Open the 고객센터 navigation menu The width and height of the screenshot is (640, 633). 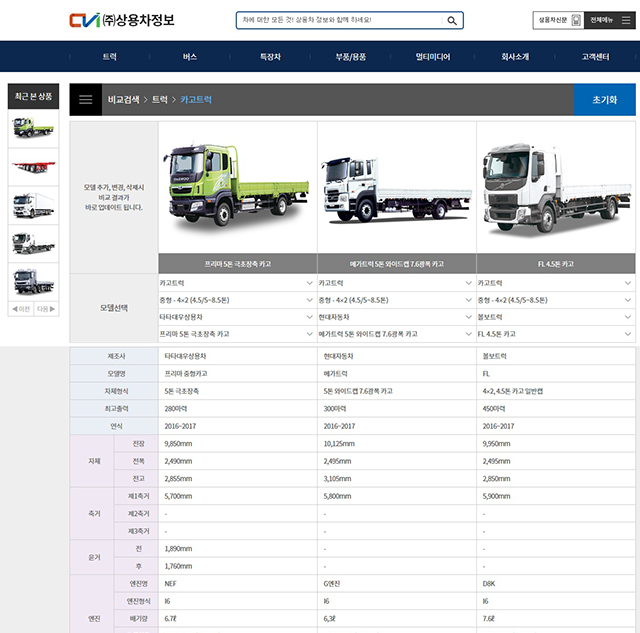click(x=596, y=57)
